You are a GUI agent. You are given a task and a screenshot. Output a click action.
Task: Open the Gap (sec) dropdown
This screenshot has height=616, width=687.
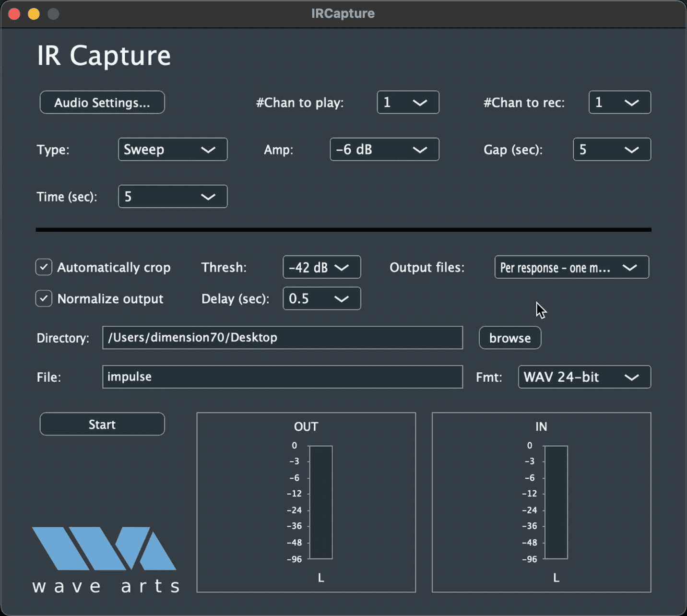pyautogui.click(x=612, y=149)
